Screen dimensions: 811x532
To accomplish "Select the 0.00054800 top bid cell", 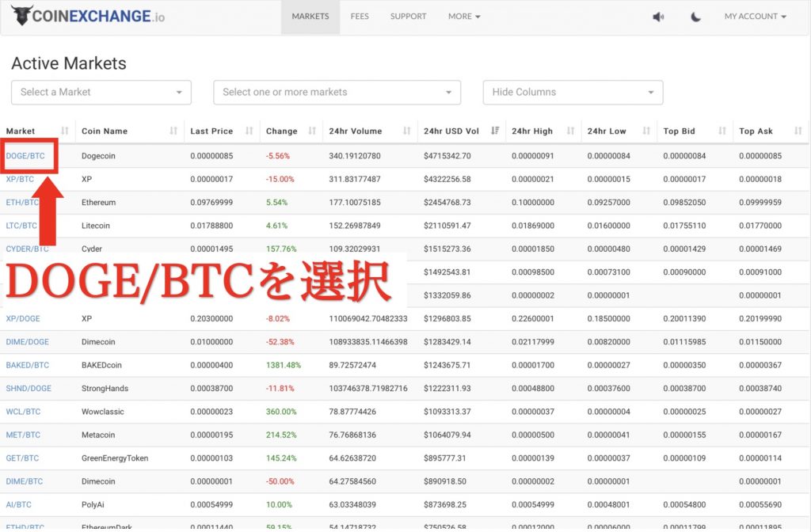I will 684,504.
